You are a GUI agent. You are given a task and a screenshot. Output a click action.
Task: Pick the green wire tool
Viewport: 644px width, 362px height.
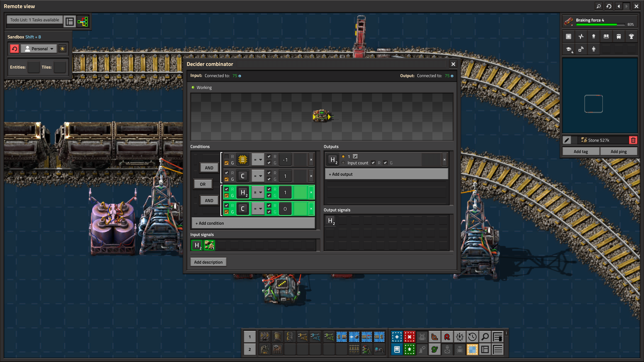click(x=435, y=349)
